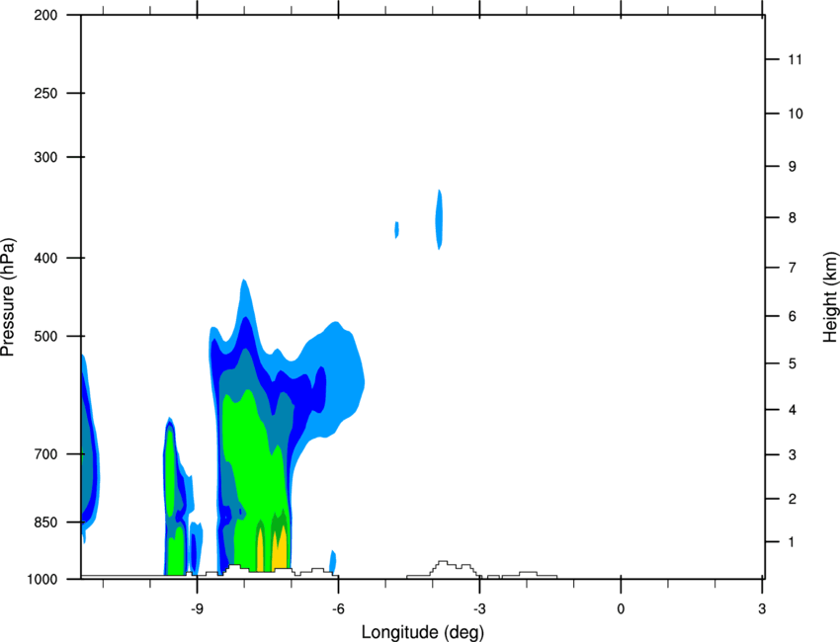This screenshot has height=642, width=840.
Task: Click the 0 longitude tick label
Action: tap(621, 608)
